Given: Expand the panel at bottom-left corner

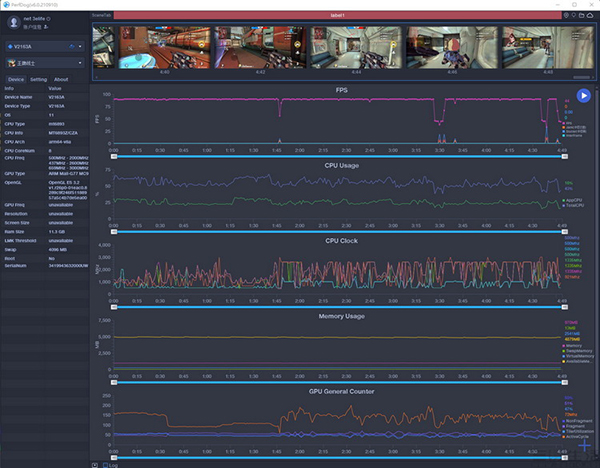Looking at the screenshot, I should [x=95, y=464].
